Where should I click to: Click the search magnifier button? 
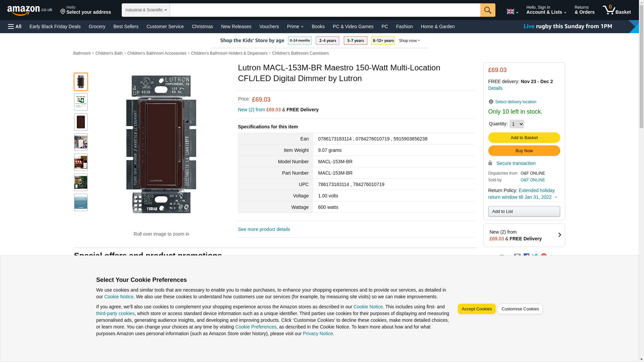pyautogui.click(x=487, y=10)
